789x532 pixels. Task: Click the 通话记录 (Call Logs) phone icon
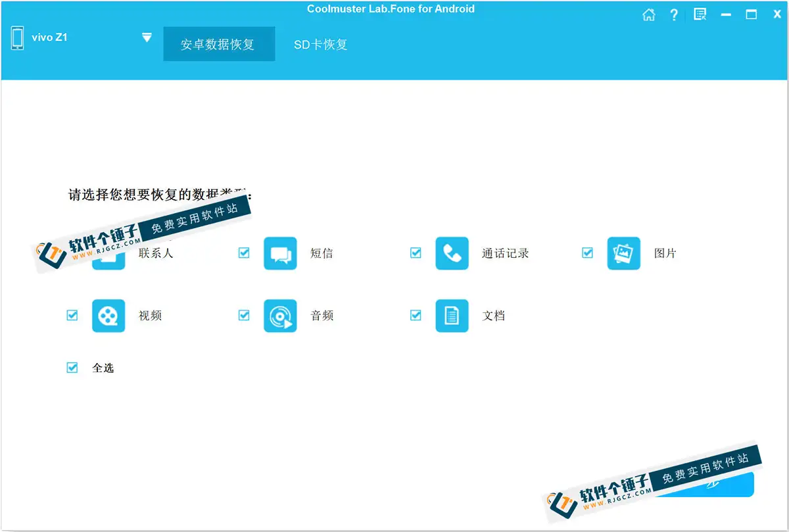pos(452,253)
